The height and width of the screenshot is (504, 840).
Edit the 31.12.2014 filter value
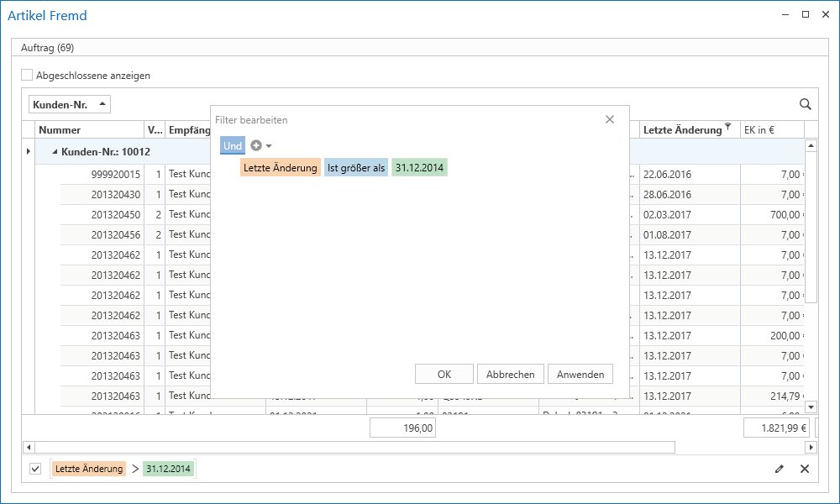(x=419, y=168)
